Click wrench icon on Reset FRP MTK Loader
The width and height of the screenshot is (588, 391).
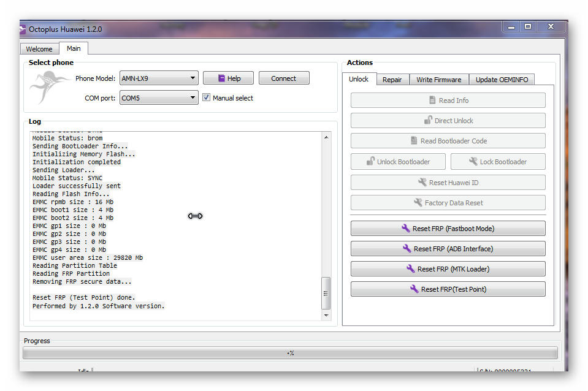411,268
